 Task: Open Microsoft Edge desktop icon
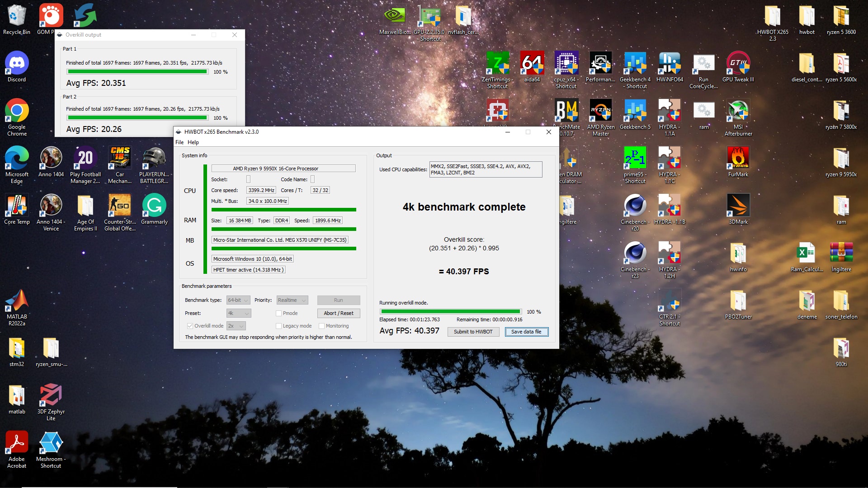pyautogui.click(x=17, y=165)
